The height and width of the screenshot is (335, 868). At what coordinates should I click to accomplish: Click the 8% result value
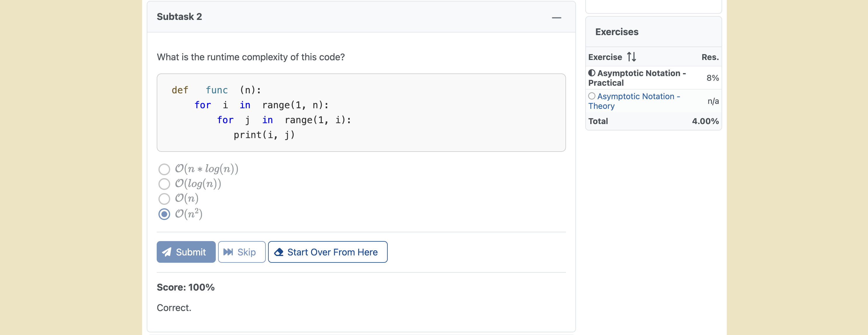point(712,78)
